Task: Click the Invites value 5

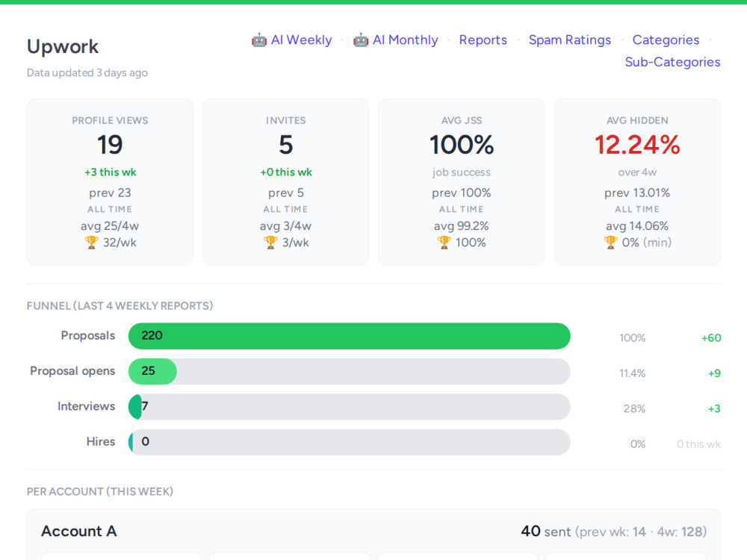Action: point(286,145)
